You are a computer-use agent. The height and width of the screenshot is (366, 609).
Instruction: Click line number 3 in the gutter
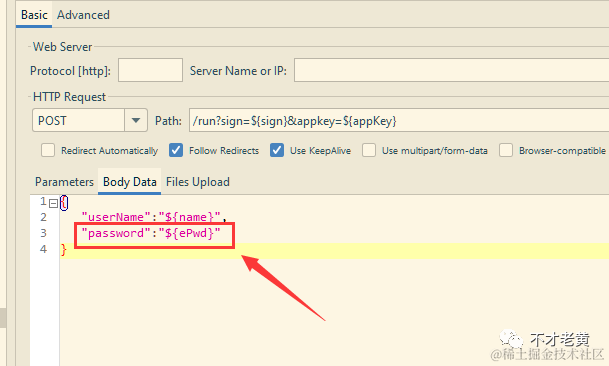[44, 233]
